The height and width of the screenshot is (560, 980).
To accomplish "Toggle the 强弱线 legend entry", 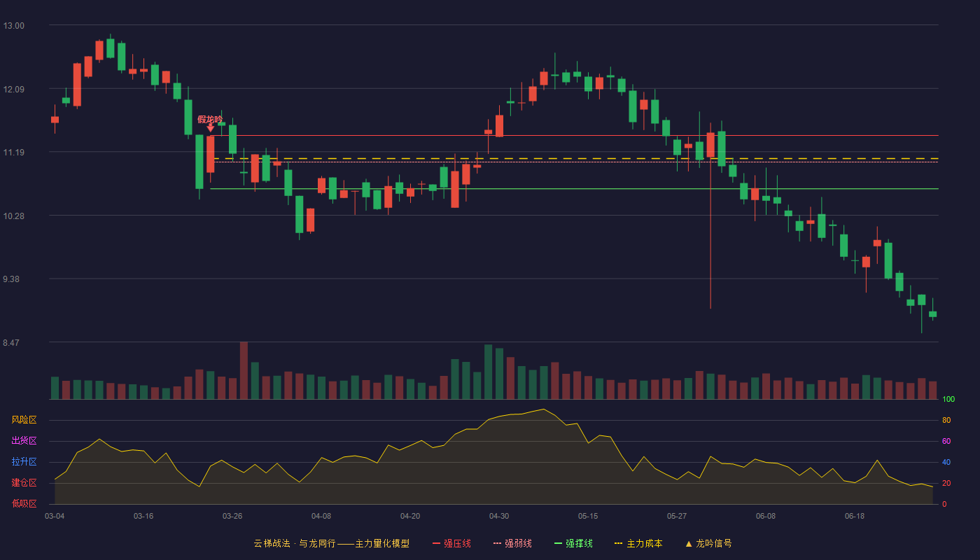I will tap(512, 543).
